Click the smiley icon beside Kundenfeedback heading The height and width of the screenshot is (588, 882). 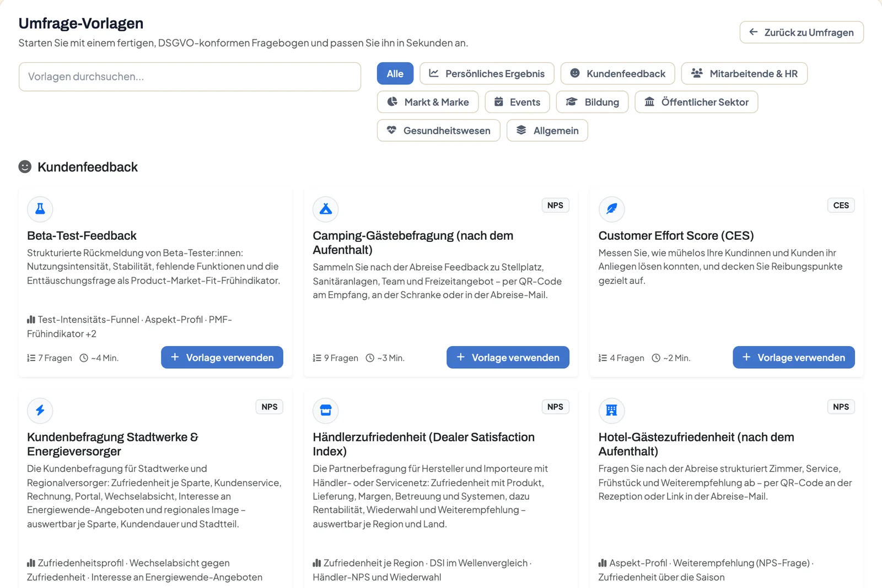tap(25, 166)
